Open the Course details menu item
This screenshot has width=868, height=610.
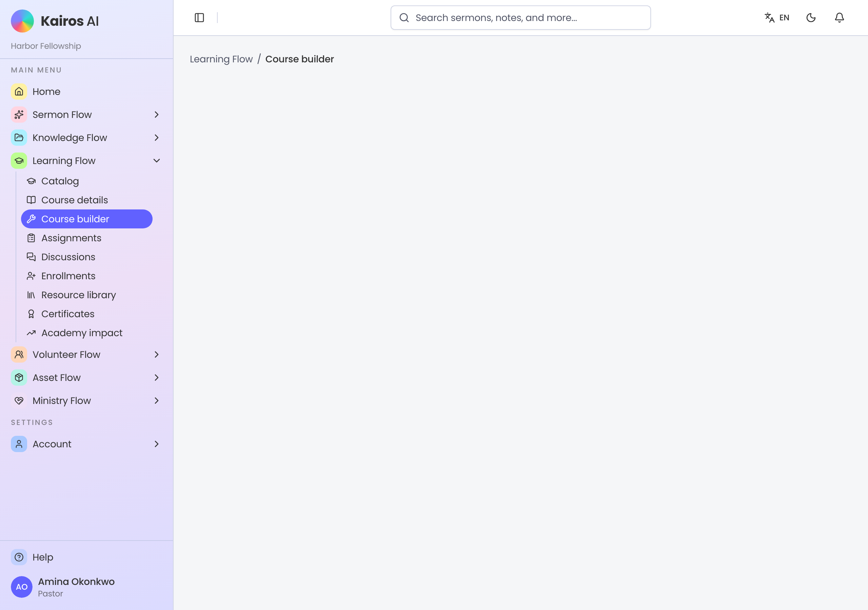(x=86, y=200)
